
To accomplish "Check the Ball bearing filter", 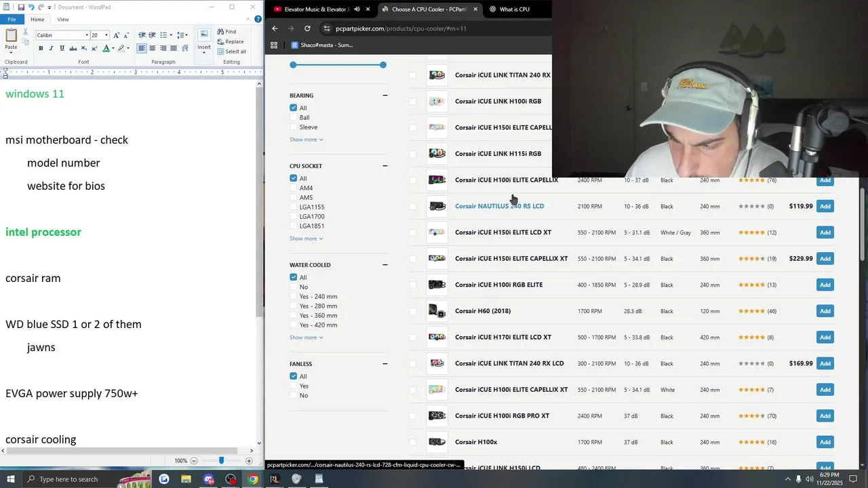I will click(294, 117).
